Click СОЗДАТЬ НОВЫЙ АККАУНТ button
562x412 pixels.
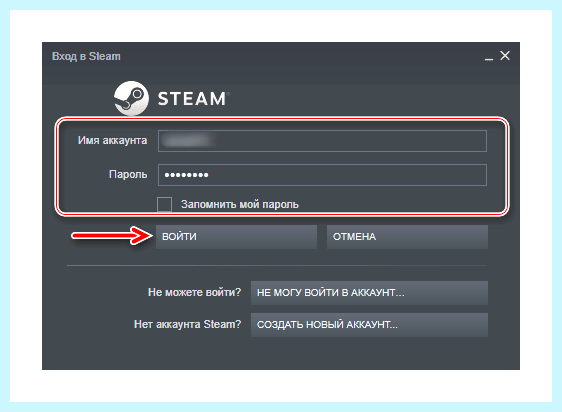point(369,325)
